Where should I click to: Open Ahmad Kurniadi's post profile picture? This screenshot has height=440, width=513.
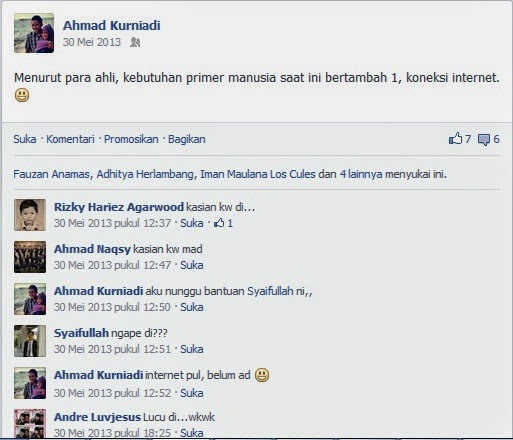[34, 33]
